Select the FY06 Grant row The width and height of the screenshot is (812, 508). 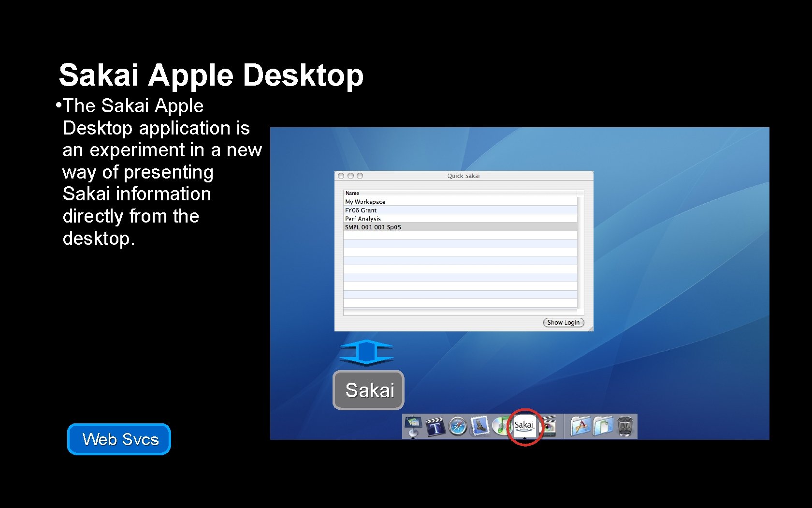460,210
